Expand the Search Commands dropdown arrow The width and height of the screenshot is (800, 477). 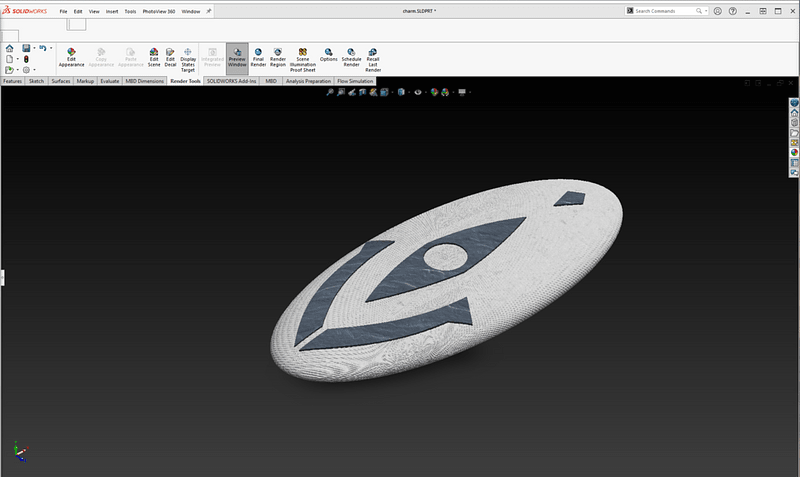[x=706, y=11]
